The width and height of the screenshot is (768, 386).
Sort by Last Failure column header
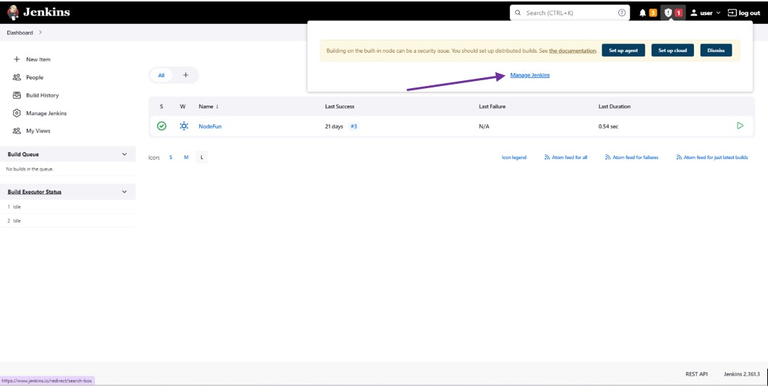tap(492, 106)
